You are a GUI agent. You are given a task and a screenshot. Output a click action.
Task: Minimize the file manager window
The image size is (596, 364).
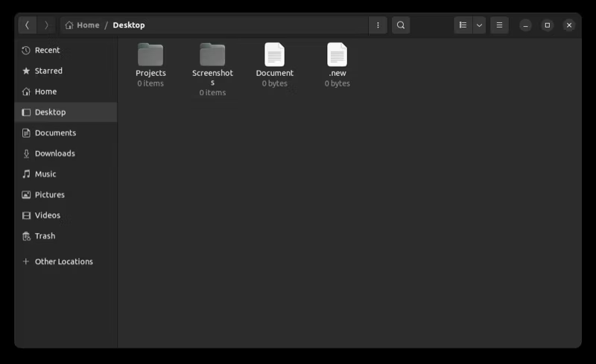[526, 25]
